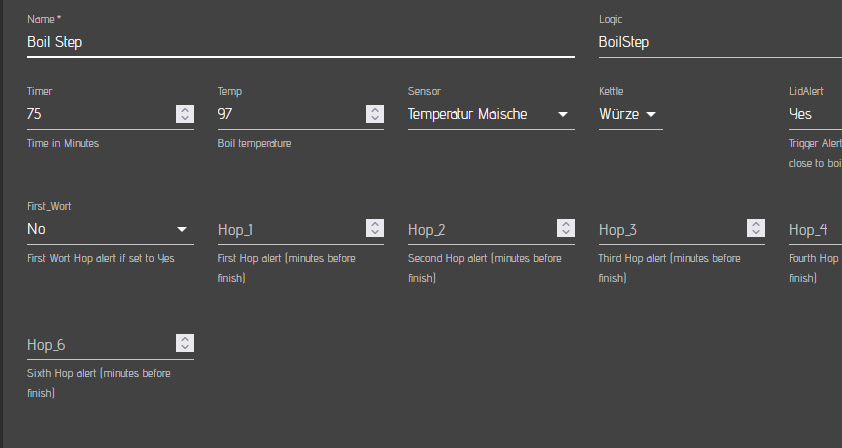
Task: Expand the Kettle dropdown showing Würze
Action: [x=630, y=114]
